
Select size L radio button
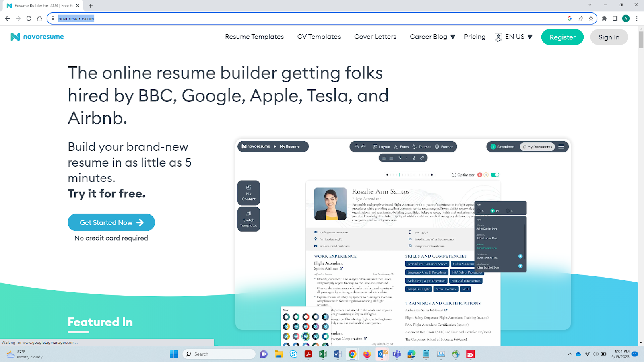pos(508,211)
